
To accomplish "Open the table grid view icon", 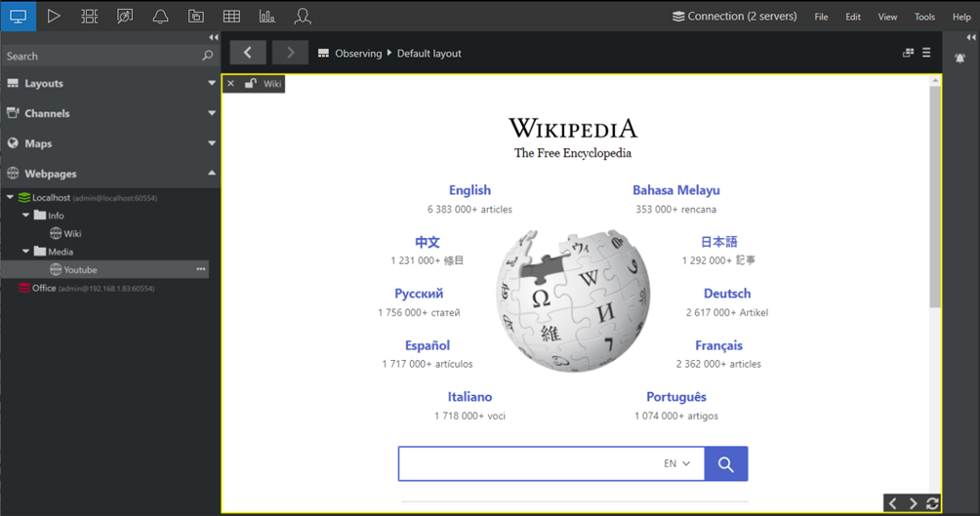I will [x=231, y=16].
